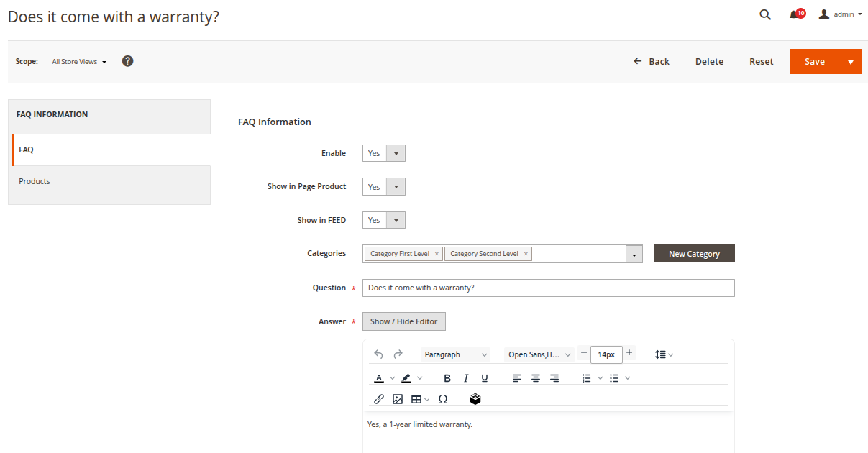
Task: Insert a special character with Omega icon
Action: coord(443,399)
